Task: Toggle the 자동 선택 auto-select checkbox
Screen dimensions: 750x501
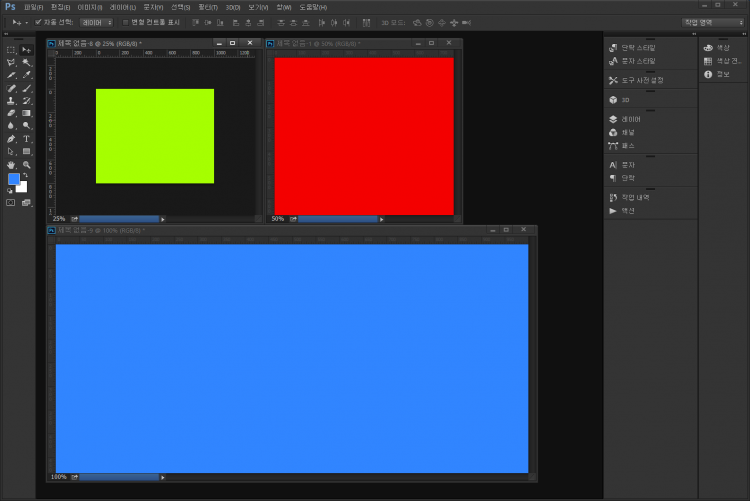Action: click(38, 21)
